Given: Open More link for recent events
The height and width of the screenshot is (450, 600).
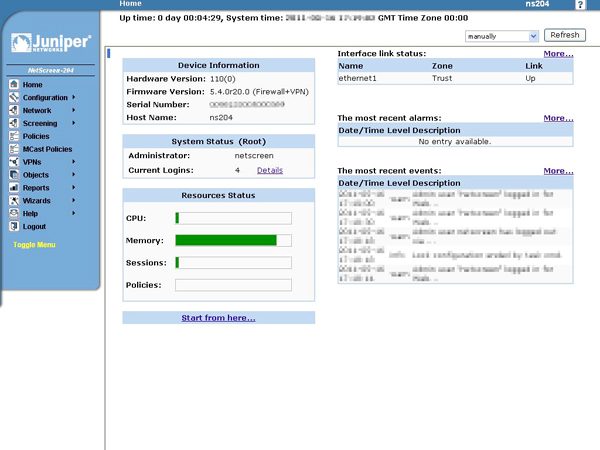Looking at the screenshot, I should tap(558, 171).
